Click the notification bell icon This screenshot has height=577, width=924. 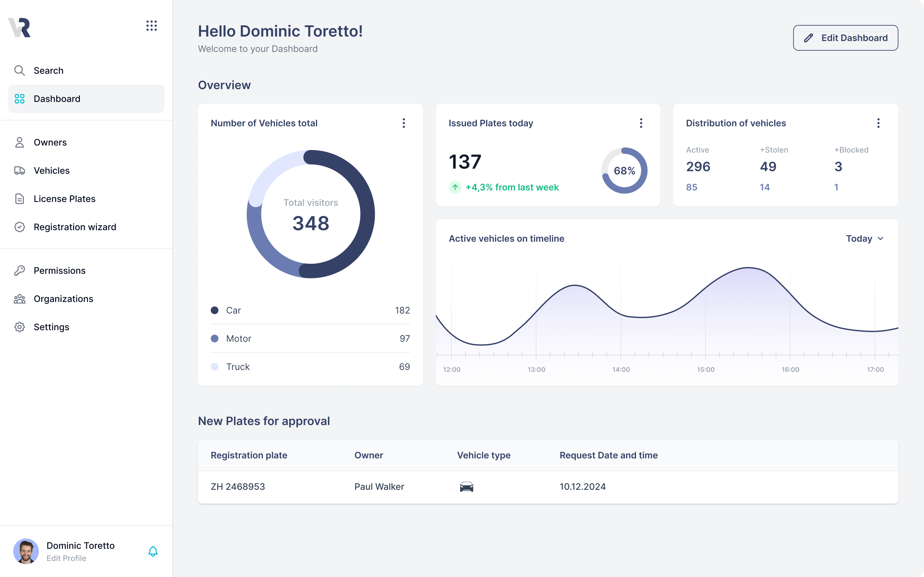click(x=153, y=551)
